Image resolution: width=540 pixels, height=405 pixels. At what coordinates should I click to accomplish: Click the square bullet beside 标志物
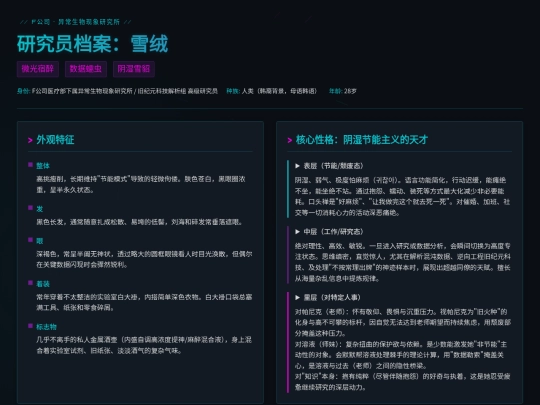pyautogui.click(x=30, y=325)
